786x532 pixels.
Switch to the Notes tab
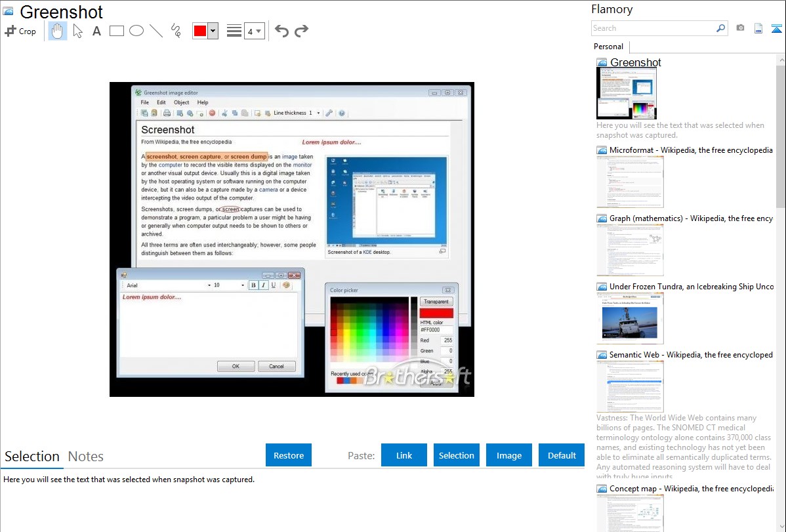[86, 457]
